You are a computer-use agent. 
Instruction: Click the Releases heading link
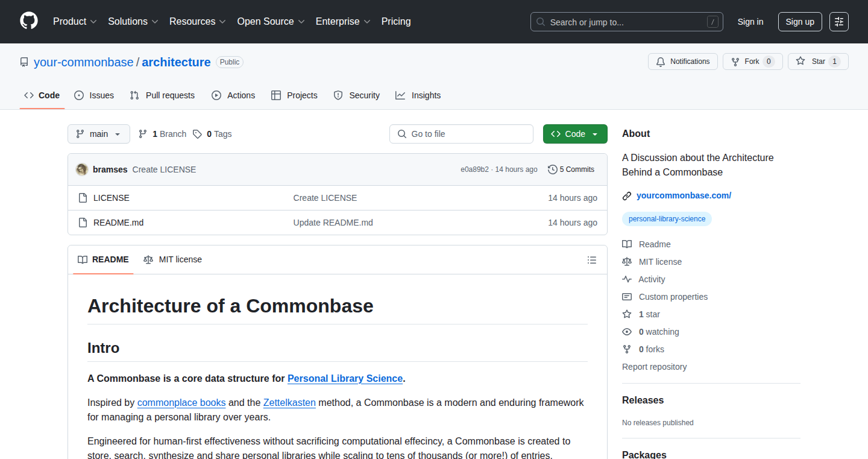(x=643, y=400)
